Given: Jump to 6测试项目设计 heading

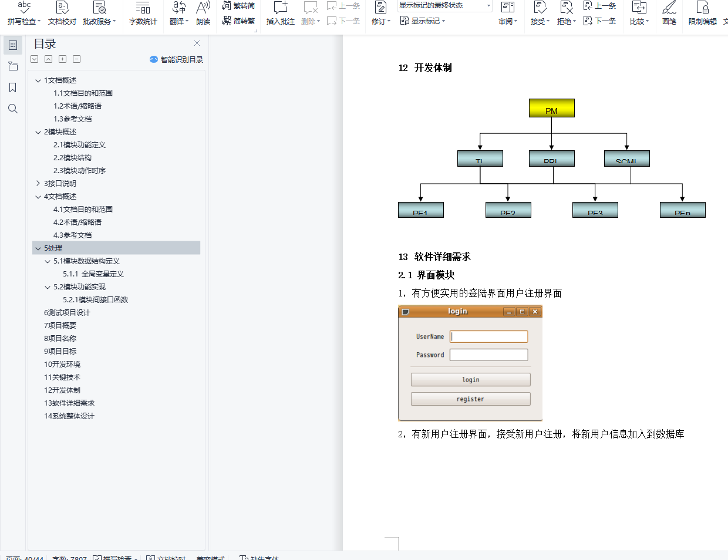Looking at the screenshot, I should click(67, 313).
